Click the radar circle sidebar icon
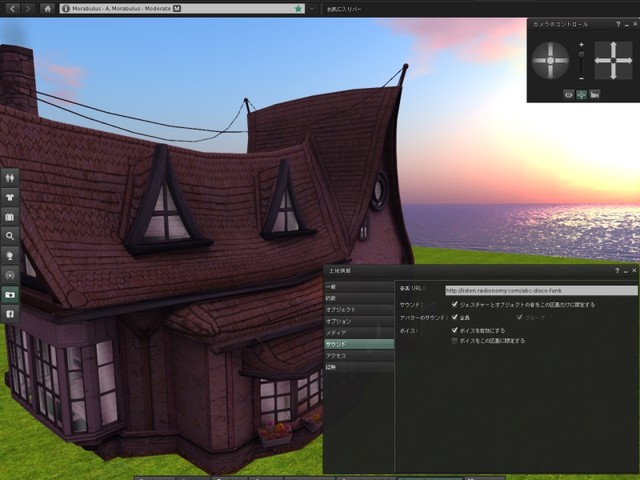This screenshot has height=480, width=640. [x=10, y=275]
